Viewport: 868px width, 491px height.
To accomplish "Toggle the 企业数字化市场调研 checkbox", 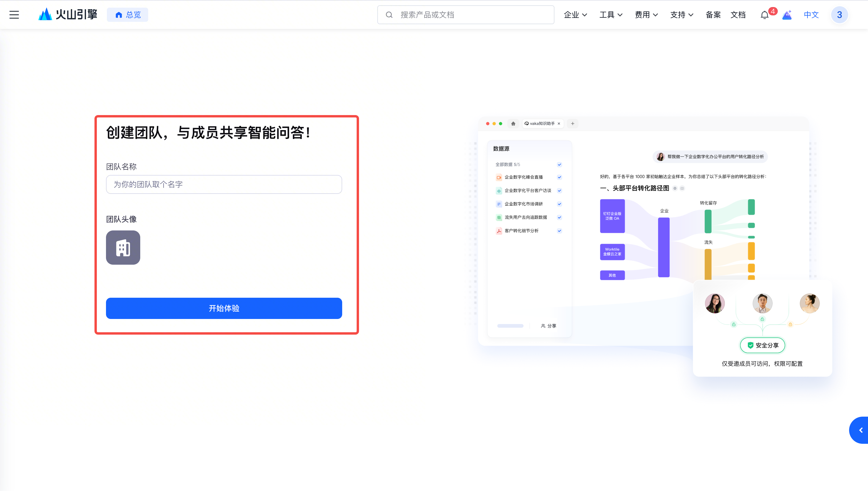I will 559,204.
